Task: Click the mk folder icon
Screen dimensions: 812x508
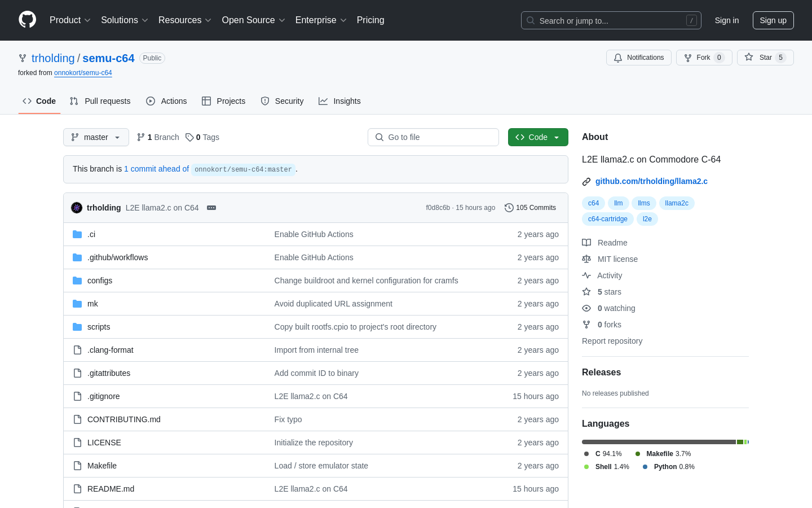Action: [77, 304]
